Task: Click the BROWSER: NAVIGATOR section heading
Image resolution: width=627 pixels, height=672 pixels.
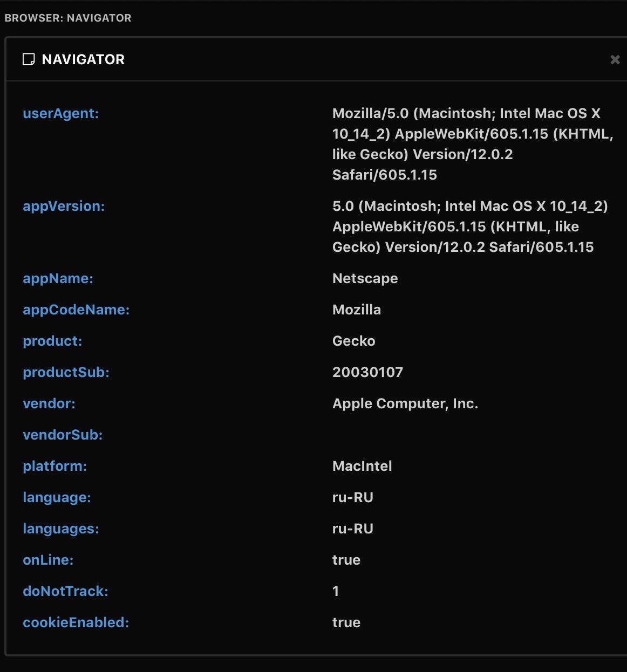Action: point(68,18)
